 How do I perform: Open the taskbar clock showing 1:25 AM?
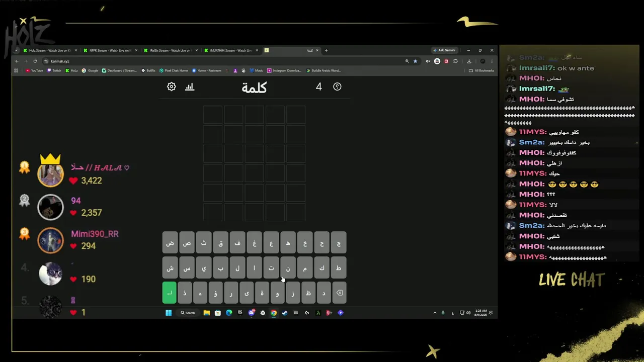point(480,313)
